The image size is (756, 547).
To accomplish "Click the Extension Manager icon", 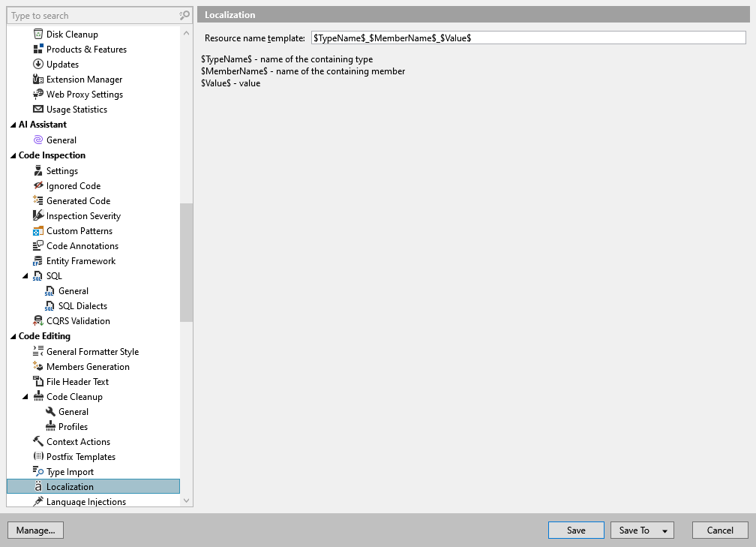I will 38,79.
